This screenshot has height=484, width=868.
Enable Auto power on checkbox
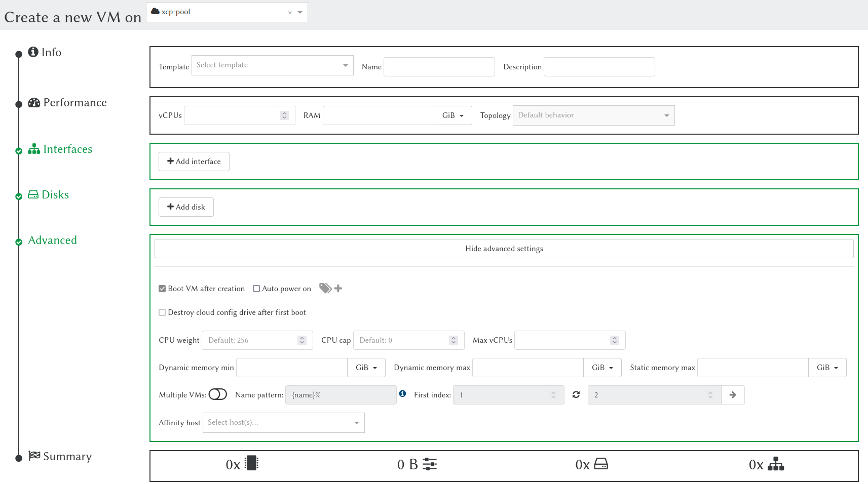pos(256,289)
